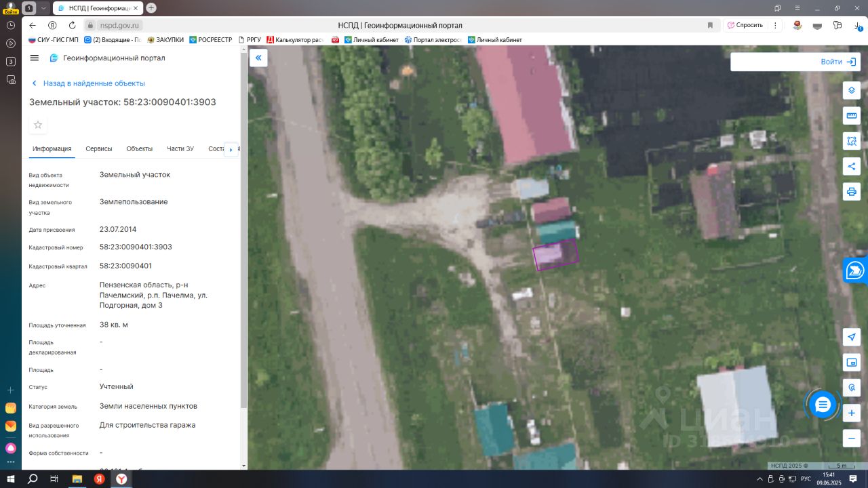Collapse the side panel with double-chevron button

[258, 58]
